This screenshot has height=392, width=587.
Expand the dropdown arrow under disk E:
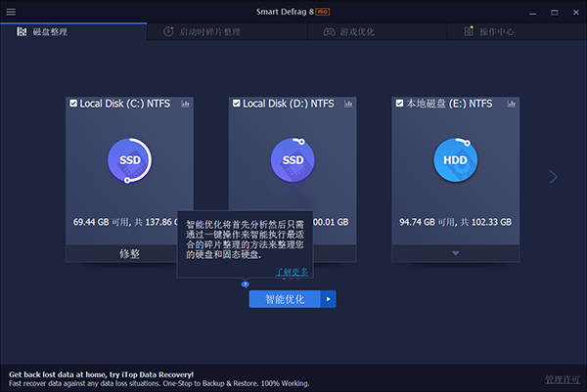tap(455, 253)
